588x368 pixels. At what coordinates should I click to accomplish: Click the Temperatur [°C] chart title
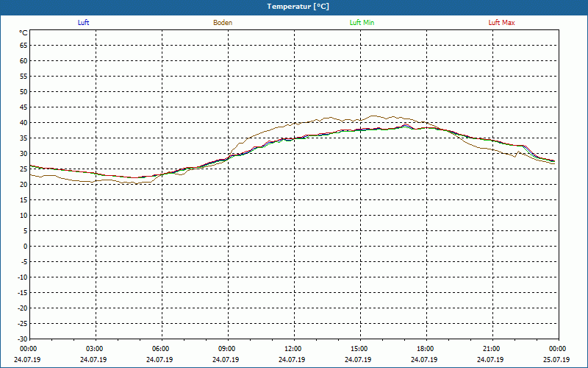click(298, 7)
